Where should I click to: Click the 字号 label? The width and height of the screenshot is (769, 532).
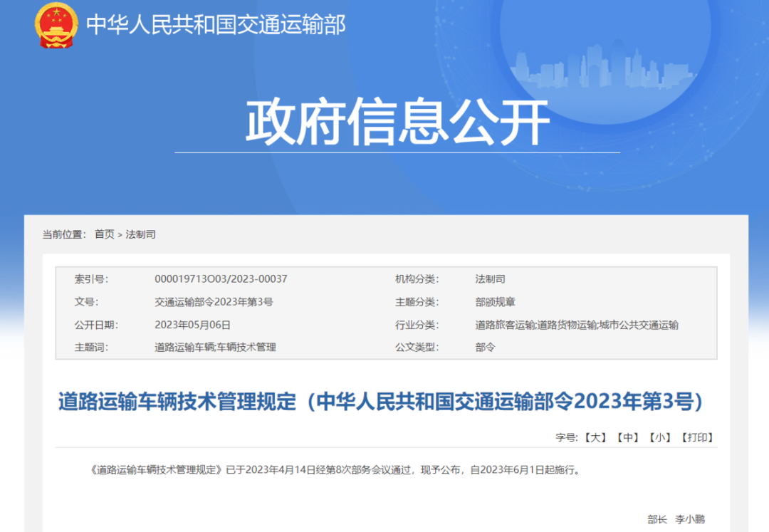567,437
